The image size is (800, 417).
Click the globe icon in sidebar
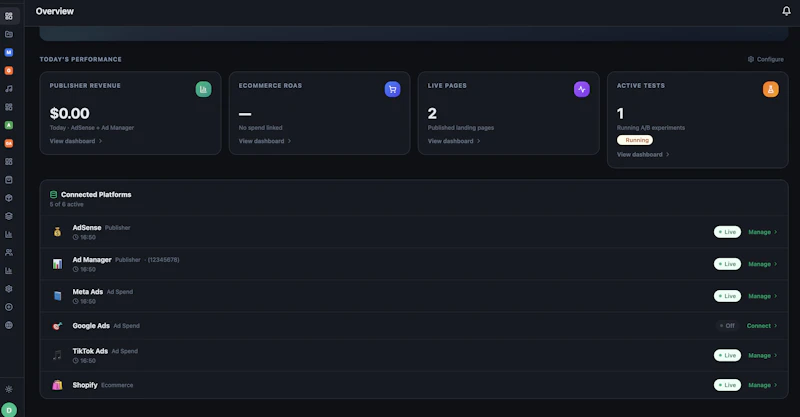coord(9,325)
